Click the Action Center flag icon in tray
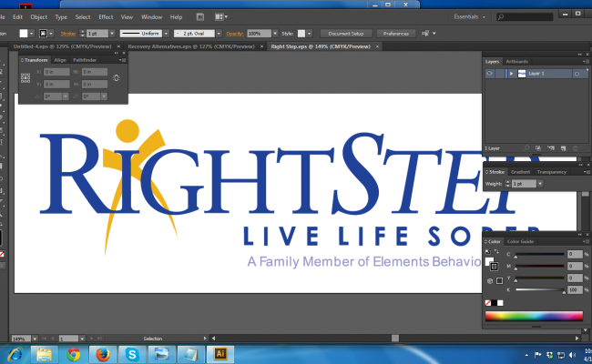The image size is (592, 364). click(x=537, y=355)
